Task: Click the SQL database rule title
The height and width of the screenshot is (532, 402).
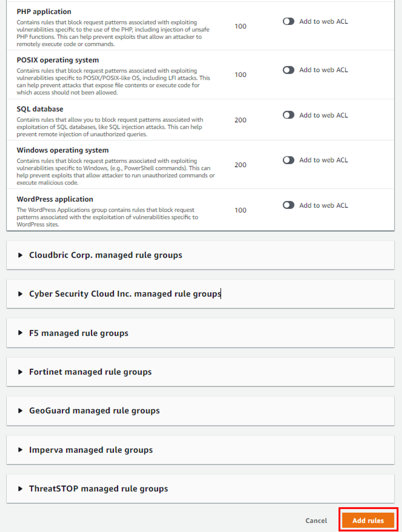Action: click(x=40, y=109)
